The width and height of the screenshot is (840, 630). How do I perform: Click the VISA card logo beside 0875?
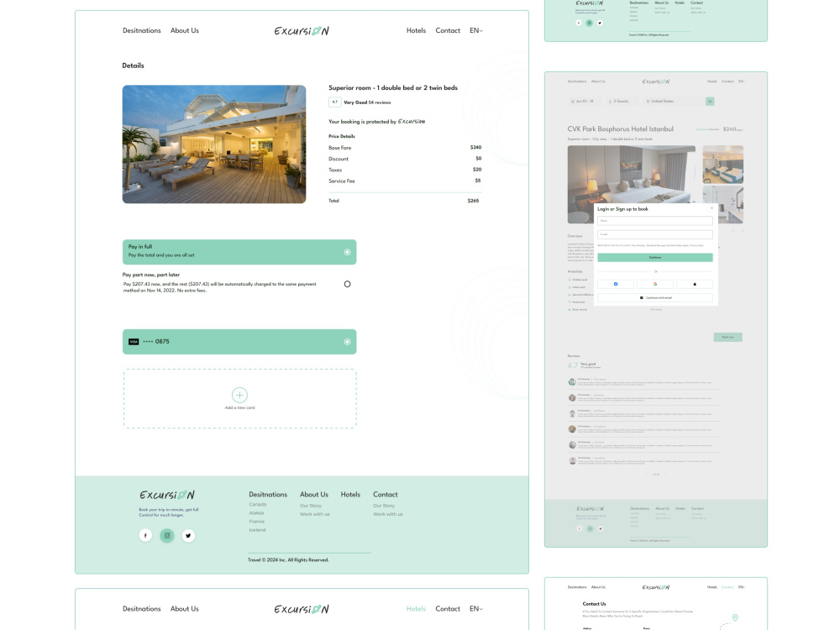click(134, 342)
